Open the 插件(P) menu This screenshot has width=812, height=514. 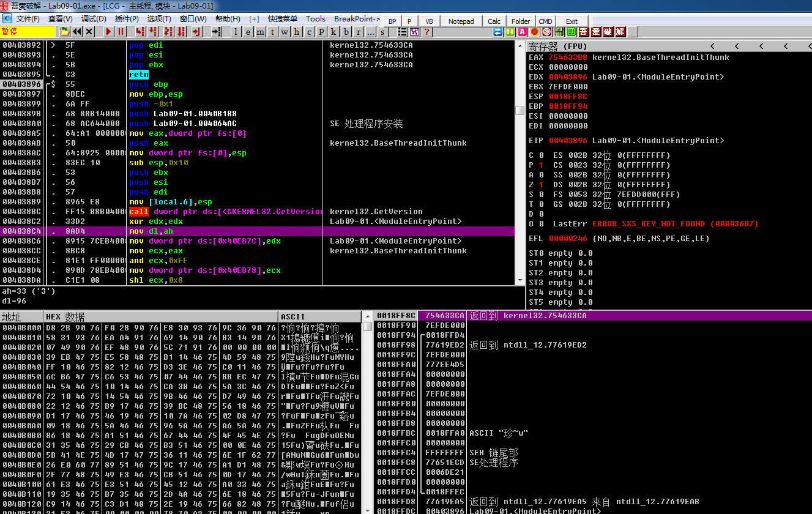point(127,19)
